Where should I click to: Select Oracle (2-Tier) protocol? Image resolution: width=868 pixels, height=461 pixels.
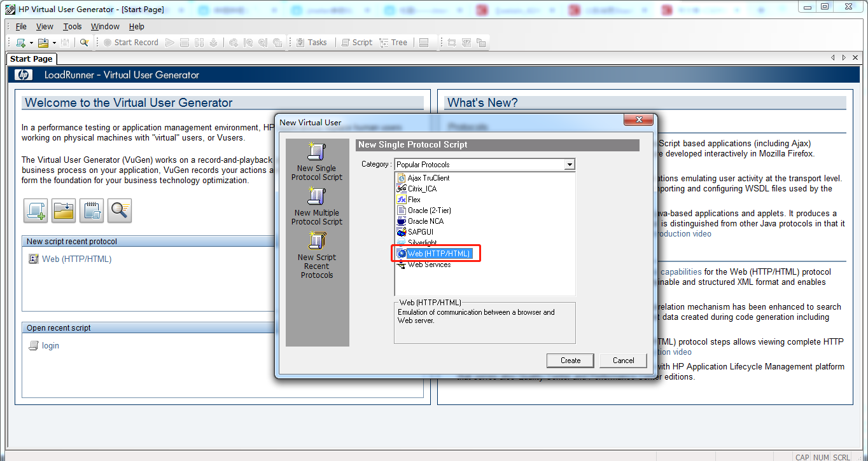tap(424, 210)
